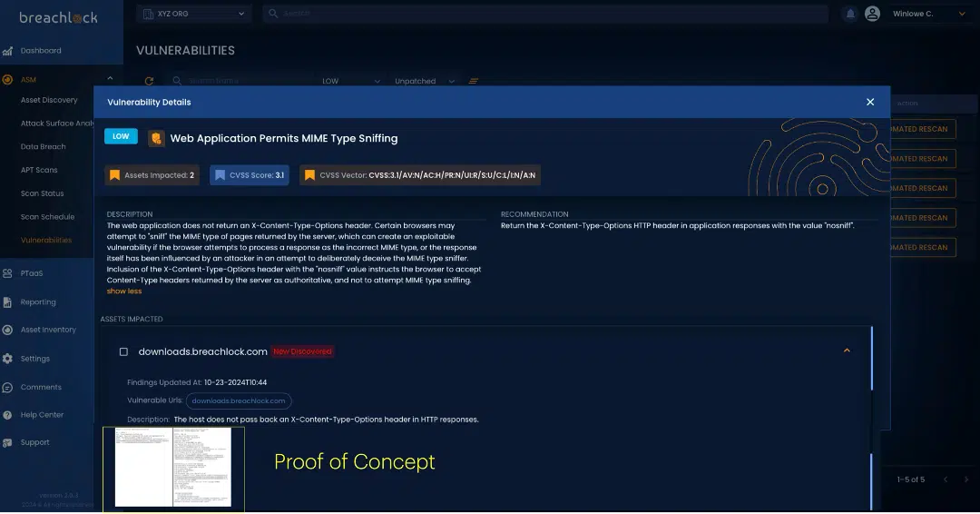Open the Dashboard sidebar item
Viewport: 980px width, 514px height.
point(41,51)
